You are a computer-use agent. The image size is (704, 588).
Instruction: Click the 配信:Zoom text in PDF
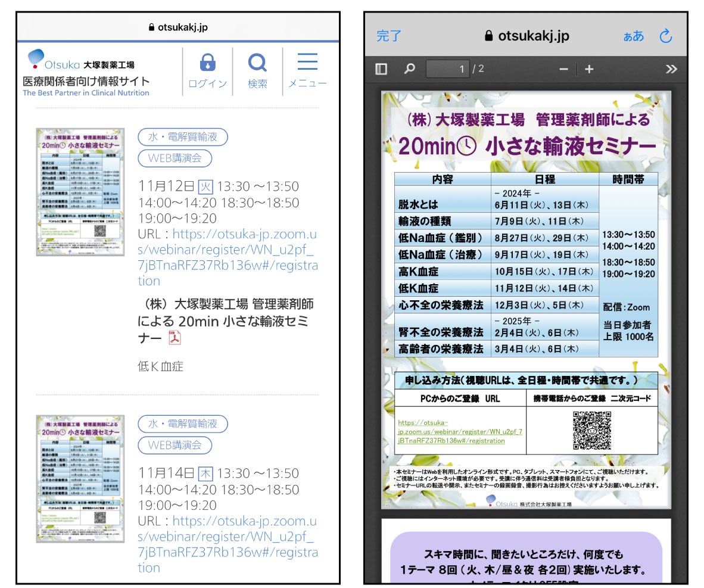click(627, 307)
